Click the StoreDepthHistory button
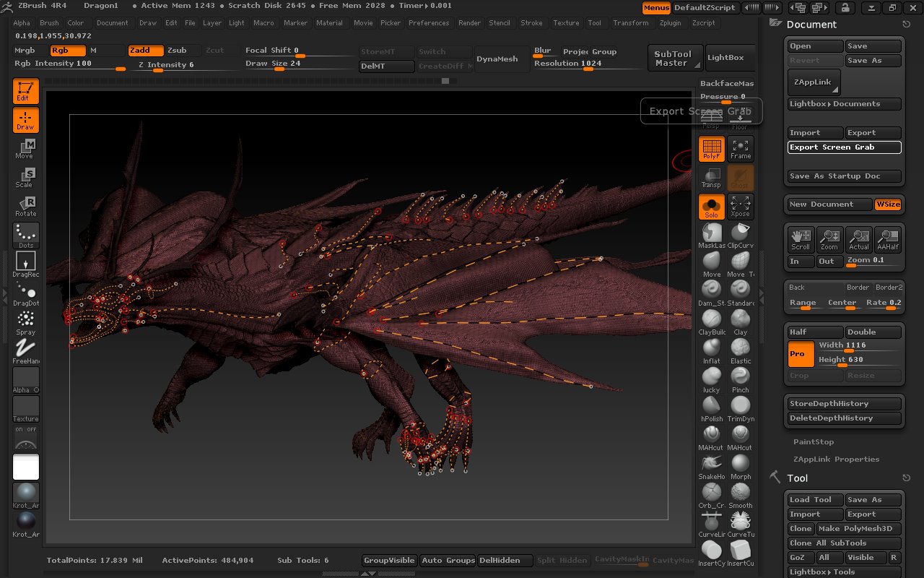The image size is (924, 578). click(x=845, y=404)
